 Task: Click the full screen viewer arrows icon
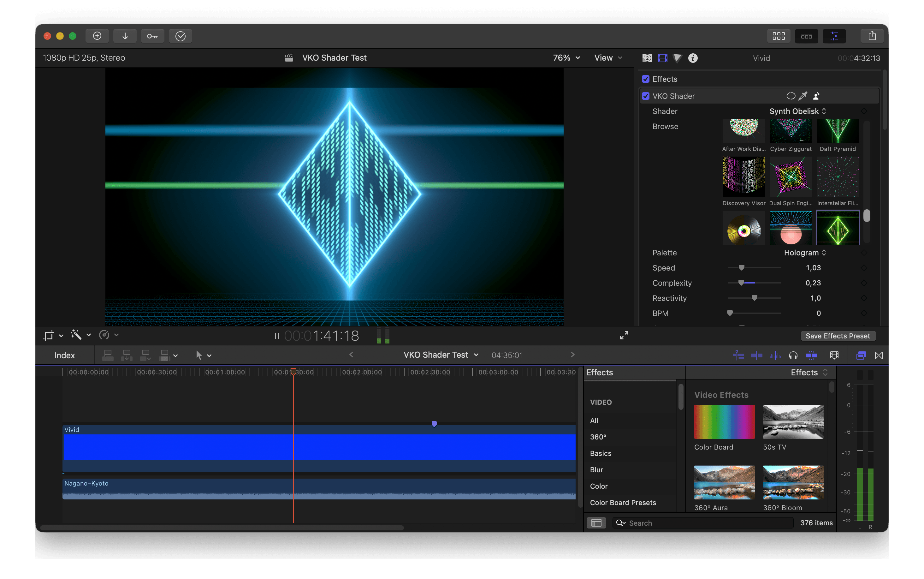tap(624, 336)
